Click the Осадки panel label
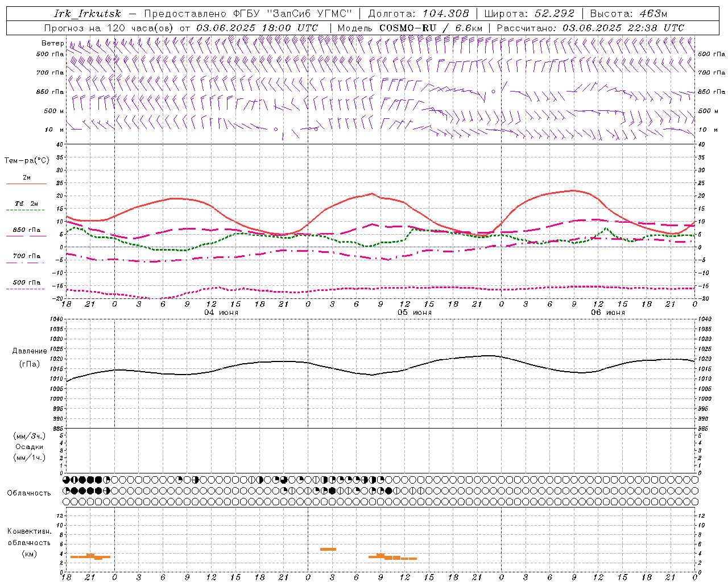 tap(30, 447)
